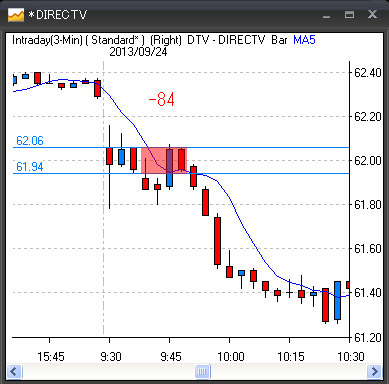Click the tall blue candle near 10:30
The height and width of the screenshot is (384, 389).
[337, 300]
